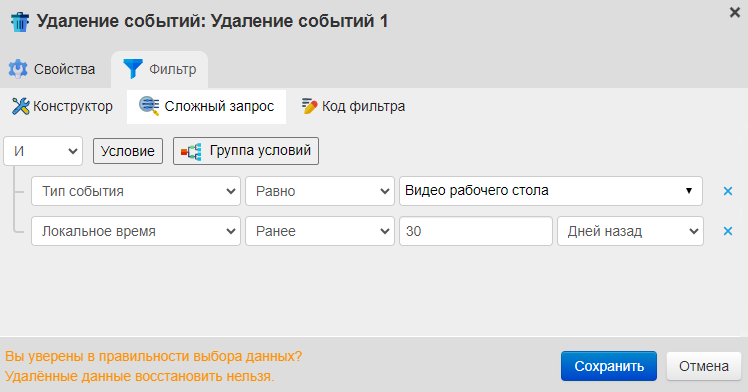Open the Равно comparison dropdown
This screenshot has width=748, height=392.
coord(320,191)
